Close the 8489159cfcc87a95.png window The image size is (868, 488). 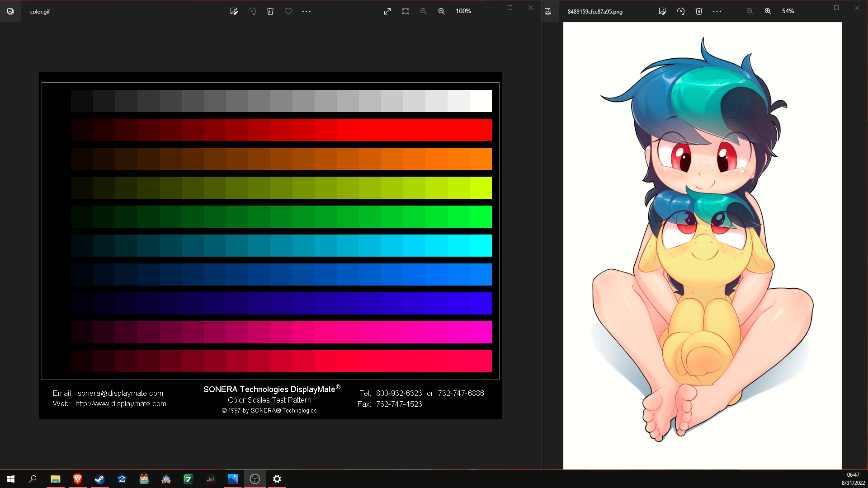857,8
